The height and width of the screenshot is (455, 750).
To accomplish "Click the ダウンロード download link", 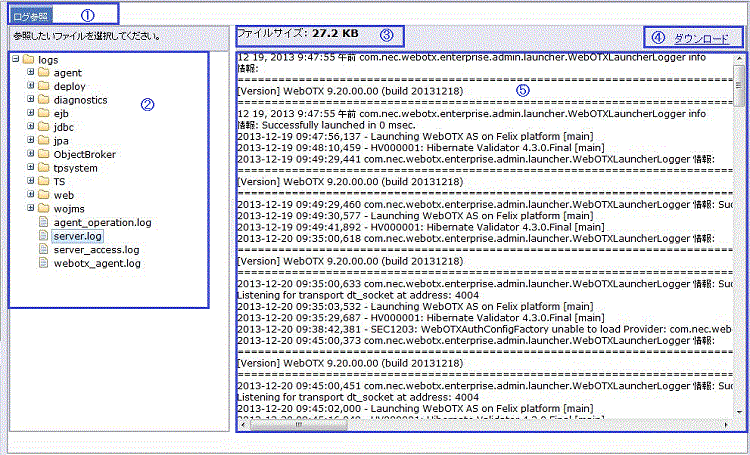I will tap(701, 39).
